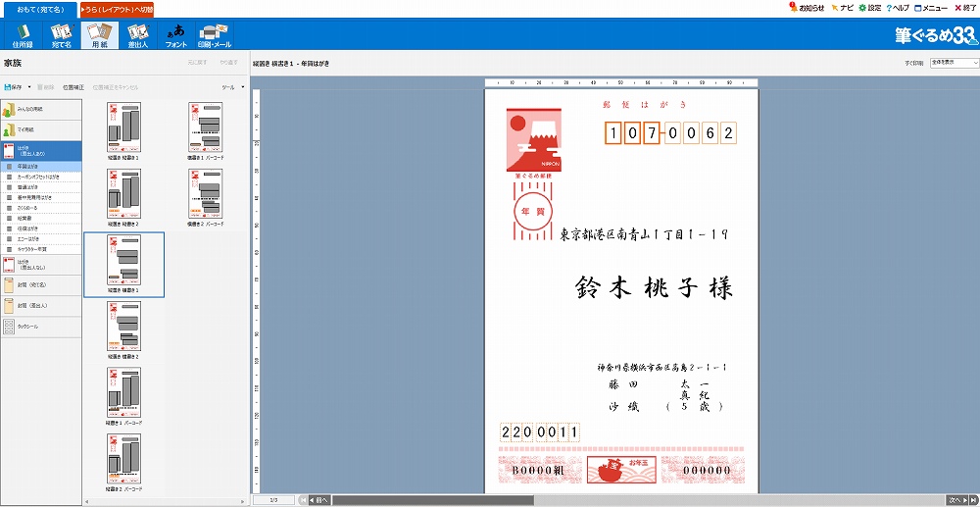Click the thumbnail list horizontal scrollbar
The image size is (980, 507).
click(166, 502)
